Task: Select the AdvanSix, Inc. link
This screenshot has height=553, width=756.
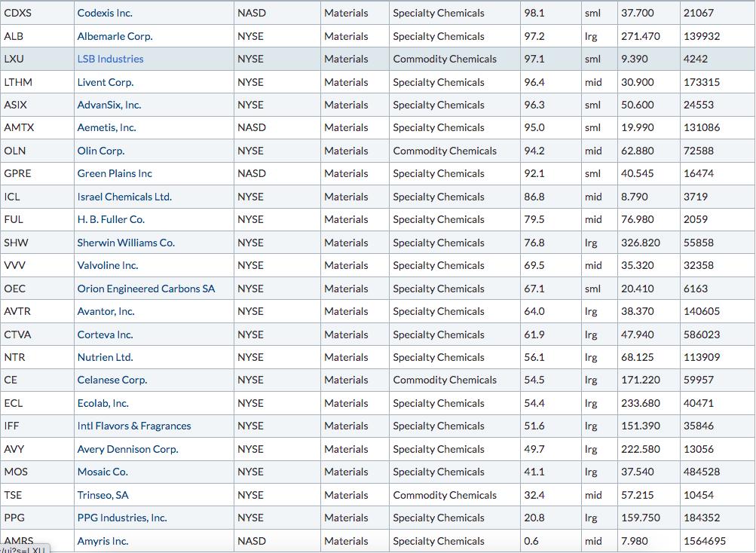Action: pyautogui.click(x=109, y=105)
